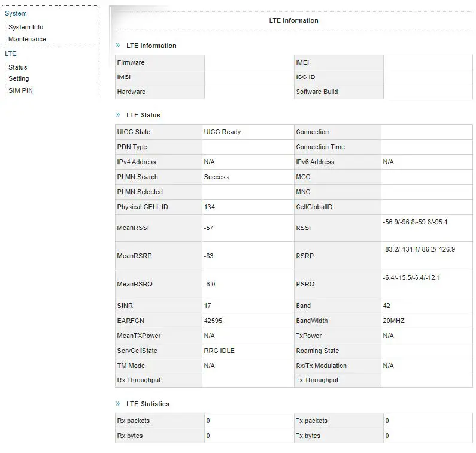Click the PLMN Search Success value
This screenshot has width=476, height=453.
point(216,177)
